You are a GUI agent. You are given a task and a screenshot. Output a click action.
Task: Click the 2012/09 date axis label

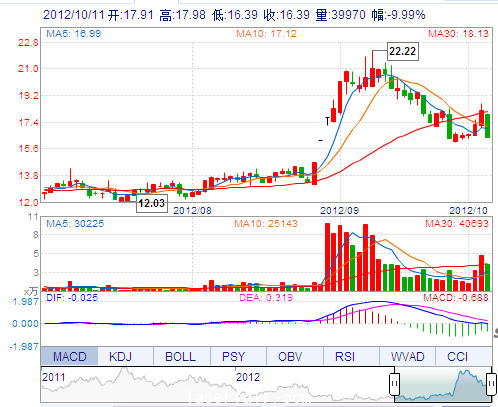339,211
